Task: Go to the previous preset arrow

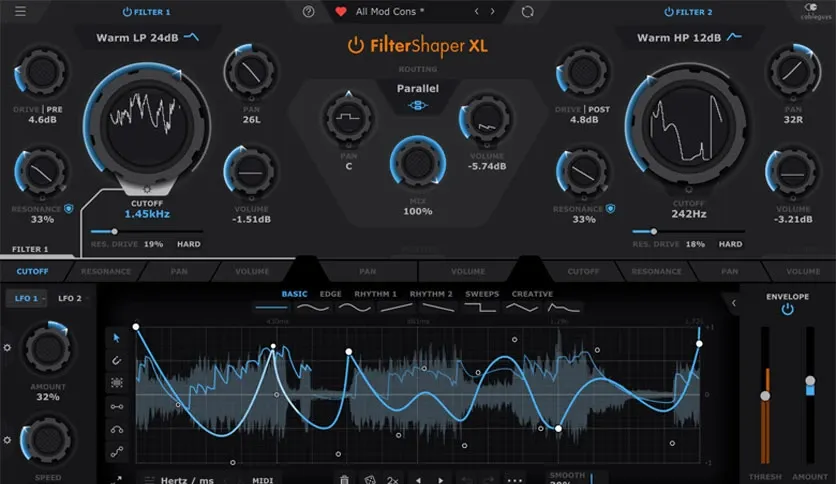Action: pos(477,11)
